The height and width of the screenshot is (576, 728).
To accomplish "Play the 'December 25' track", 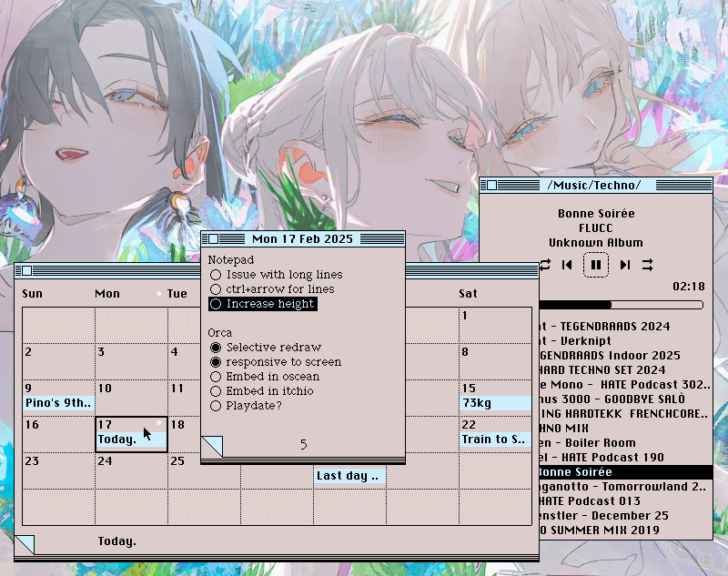I will [626, 516].
